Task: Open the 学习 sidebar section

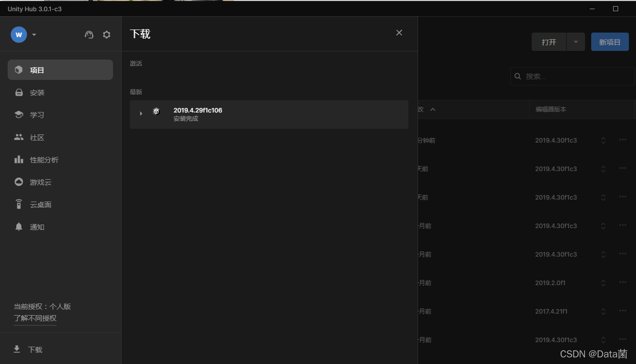Action: [x=60, y=115]
